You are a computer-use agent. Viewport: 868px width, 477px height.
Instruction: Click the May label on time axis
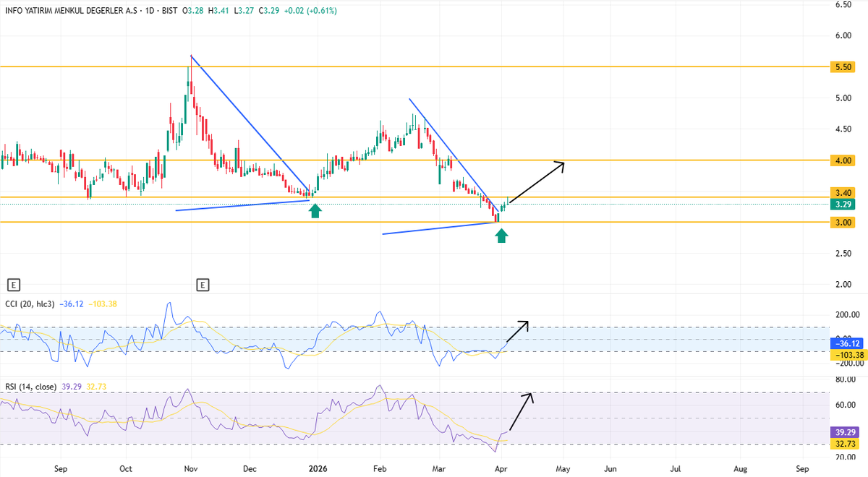click(x=563, y=469)
